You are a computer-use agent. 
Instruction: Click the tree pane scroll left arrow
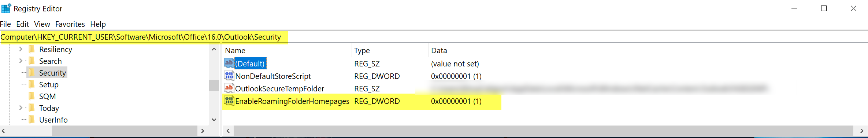4,131
